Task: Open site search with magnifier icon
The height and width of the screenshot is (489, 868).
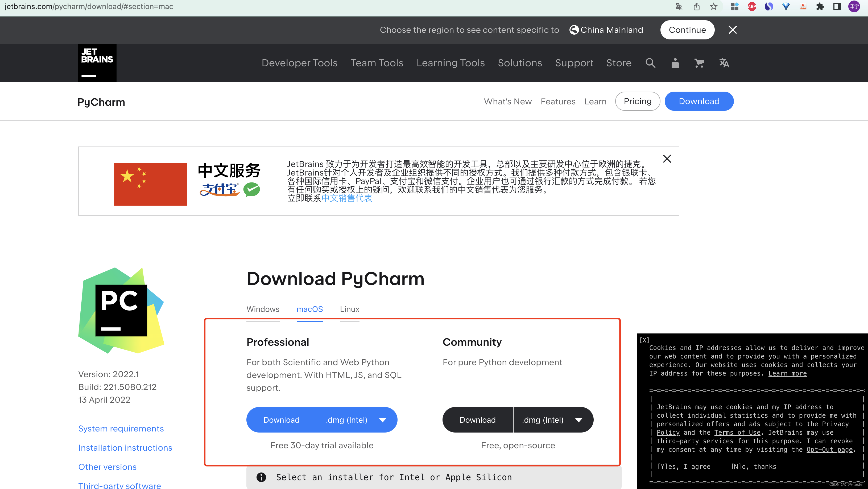Action: click(x=650, y=63)
